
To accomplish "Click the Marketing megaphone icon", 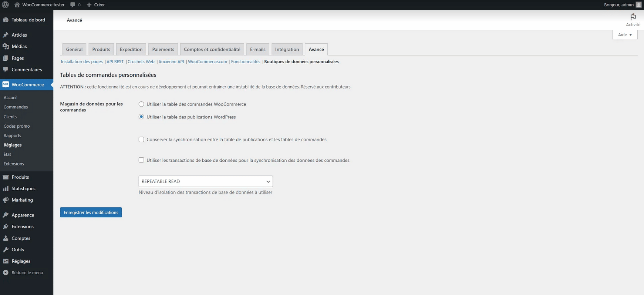I will click(x=6, y=200).
